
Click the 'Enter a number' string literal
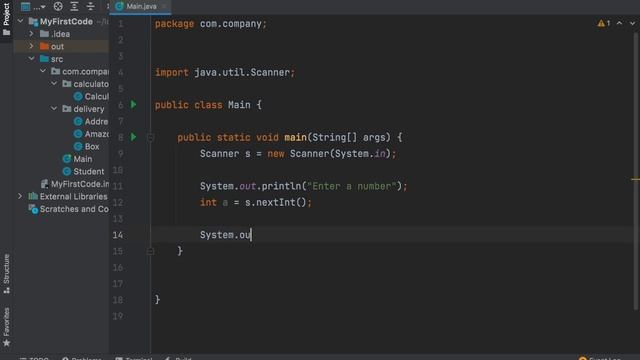[x=352, y=186]
